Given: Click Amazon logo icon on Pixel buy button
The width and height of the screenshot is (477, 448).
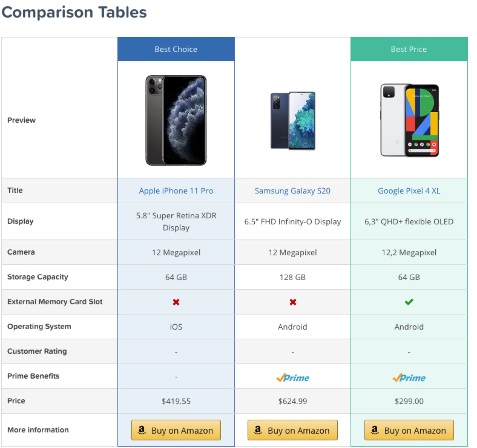Looking at the screenshot, I should (x=374, y=430).
